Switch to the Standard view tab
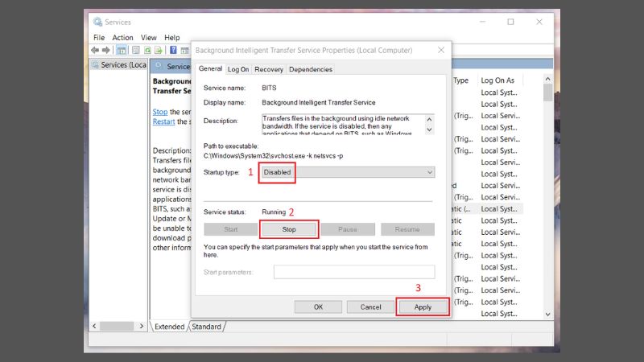 tap(206, 327)
